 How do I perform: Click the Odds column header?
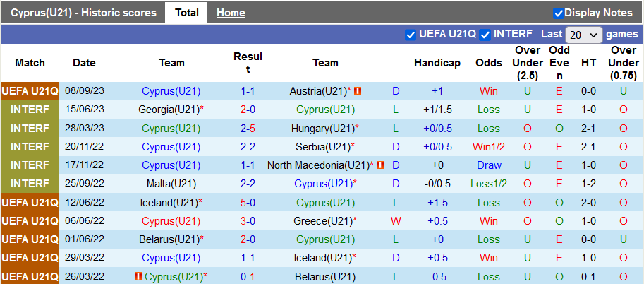pyautogui.click(x=489, y=63)
